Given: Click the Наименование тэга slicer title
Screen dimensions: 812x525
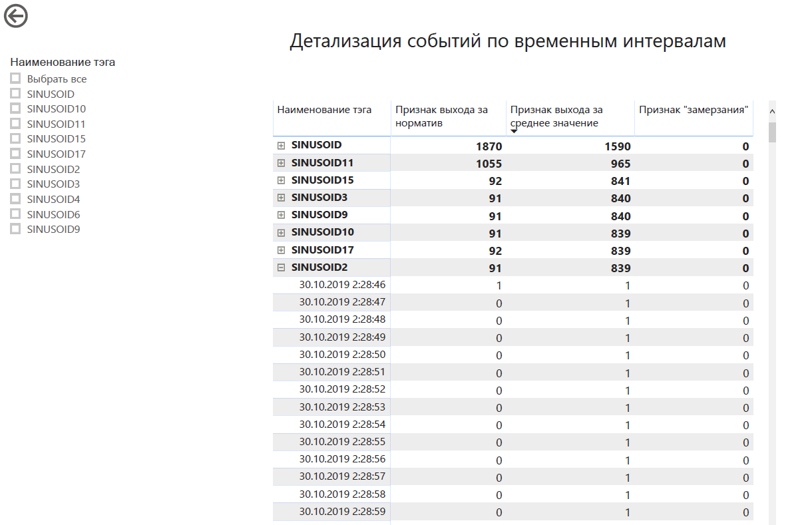Looking at the screenshot, I should (63, 62).
